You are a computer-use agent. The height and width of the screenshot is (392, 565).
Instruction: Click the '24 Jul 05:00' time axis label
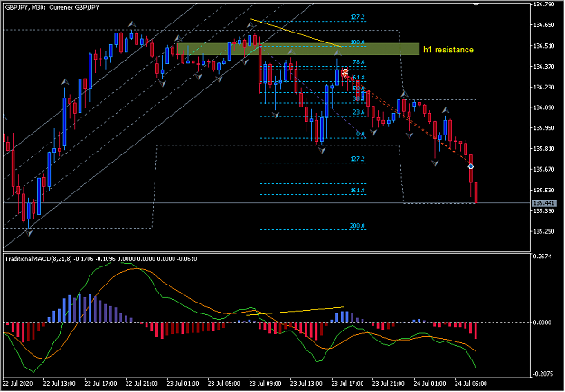tap(471, 383)
